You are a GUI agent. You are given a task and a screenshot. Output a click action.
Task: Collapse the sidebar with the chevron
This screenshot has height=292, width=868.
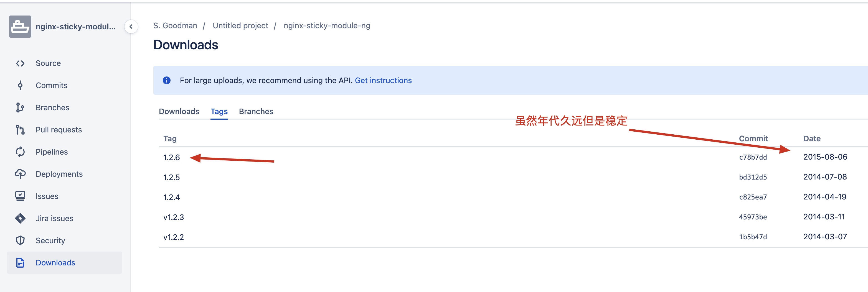(131, 27)
